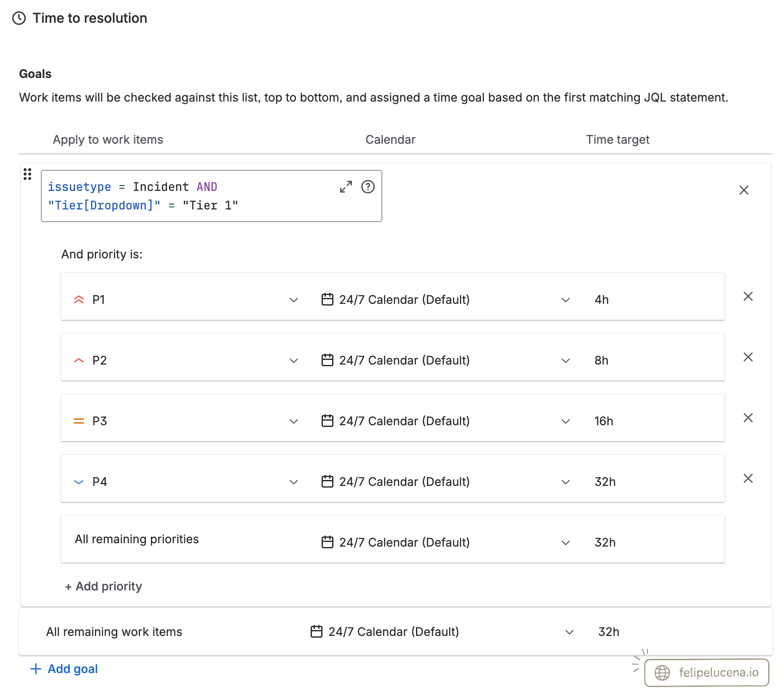Click the P2 high priority arrow icon
Screen dimensions: 784x692
pos(79,360)
